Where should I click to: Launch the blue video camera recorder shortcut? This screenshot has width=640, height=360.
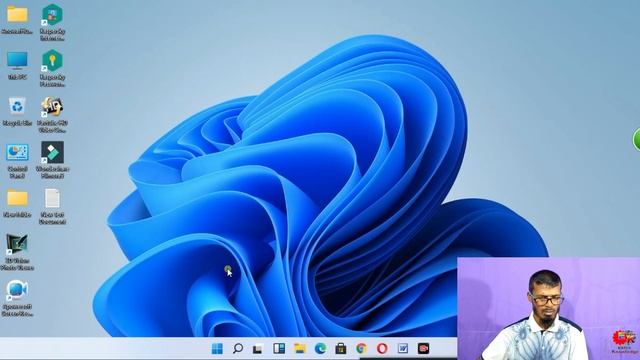[x=17, y=290]
